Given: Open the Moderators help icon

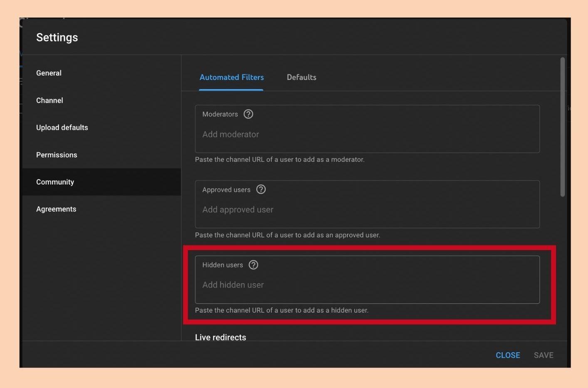Looking at the screenshot, I should point(248,114).
